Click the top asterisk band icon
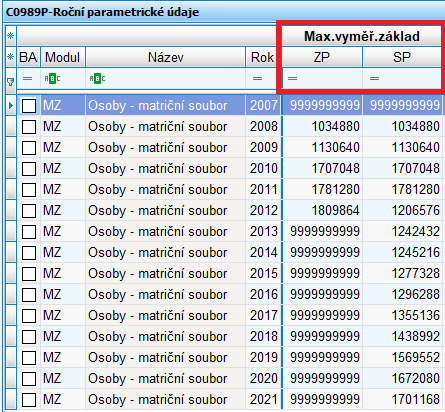 (11, 36)
